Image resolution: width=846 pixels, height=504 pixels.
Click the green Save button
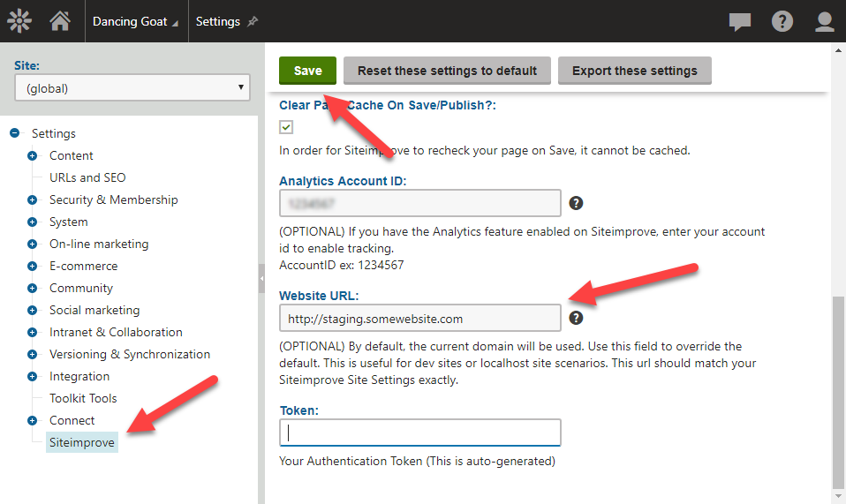pyautogui.click(x=307, y=71)
